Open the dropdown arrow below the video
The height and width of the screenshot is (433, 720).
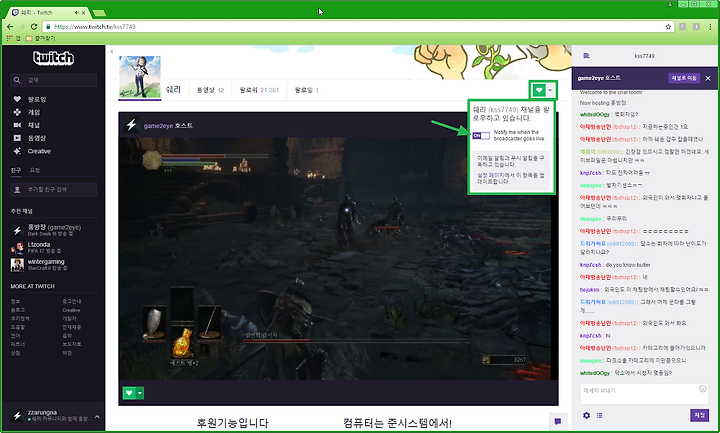140,393
